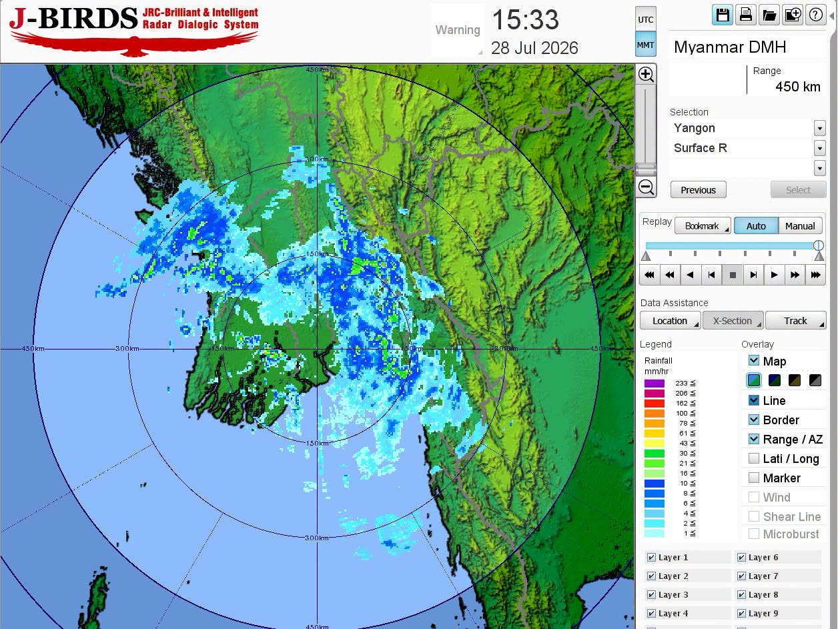Step to the next frame
Viewport: 840px width, 629px height.
point(753,275)
